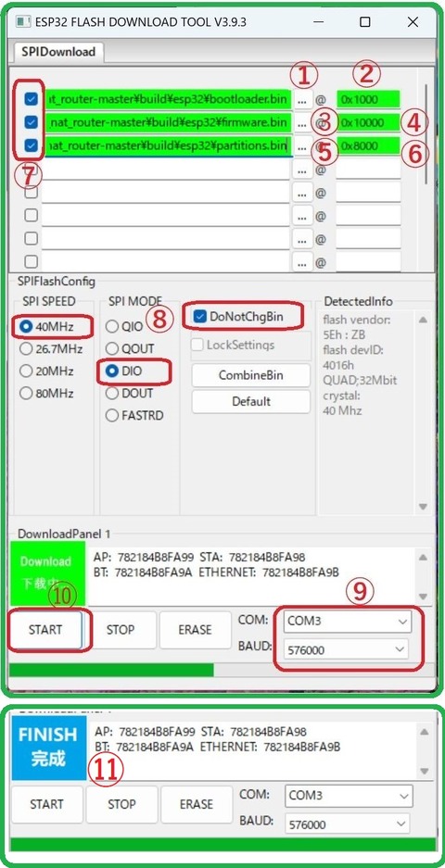Browse file for the partitions.bin row
This screenshot has height=868, width=445.
(x=301, y=146)
